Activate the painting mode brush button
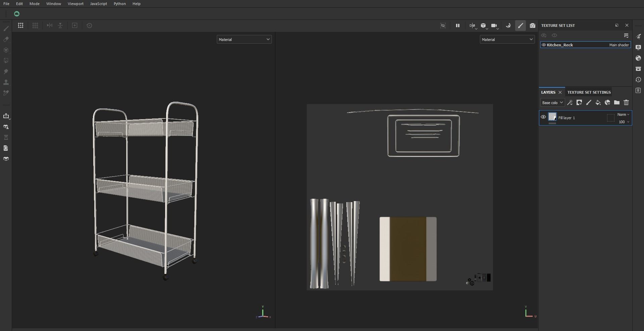The image size is (644, 331). (521, 26)
